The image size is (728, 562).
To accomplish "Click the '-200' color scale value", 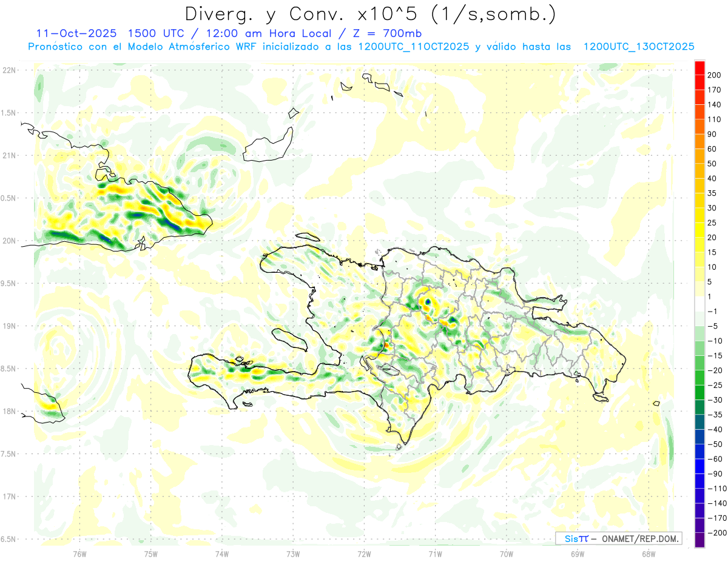I will 717,533.
